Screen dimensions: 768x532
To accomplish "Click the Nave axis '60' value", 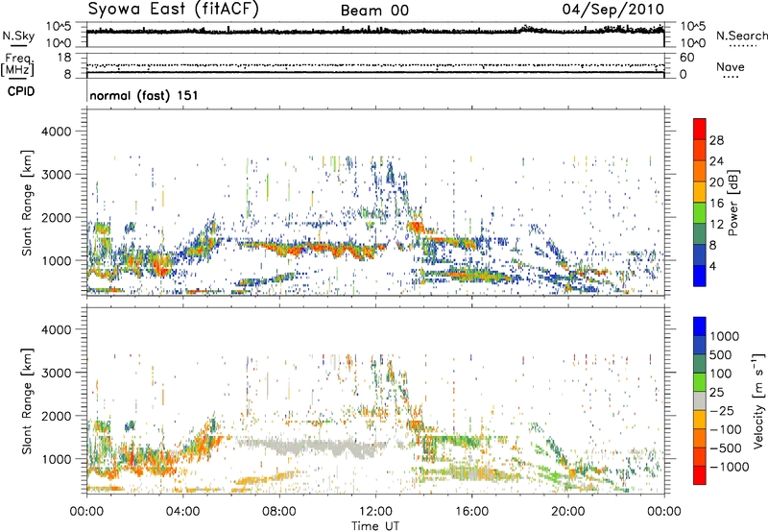I will click(687, 58).
